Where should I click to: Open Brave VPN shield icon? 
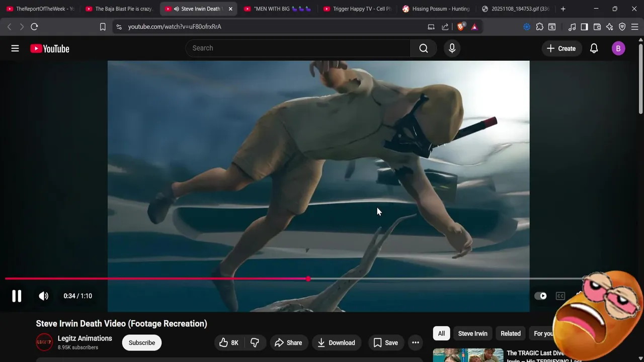pyautogui.click(x=622, y=27)
